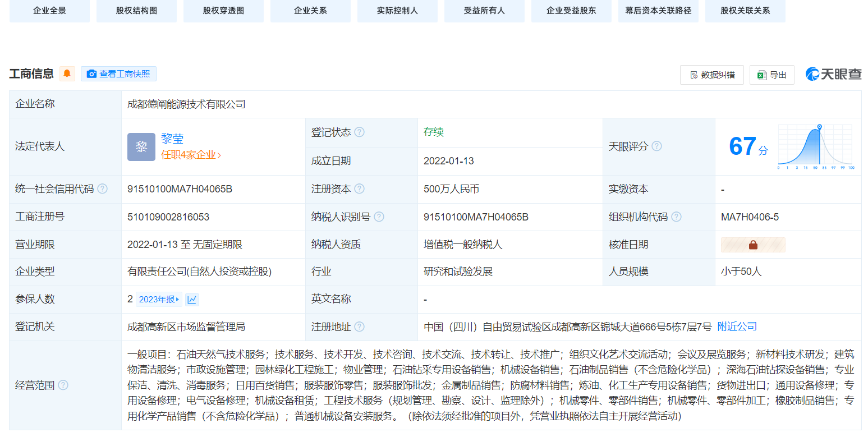Click trend chart icon beside 2023年报
Viewport: 868px width, 437px height.
point(192,300)
